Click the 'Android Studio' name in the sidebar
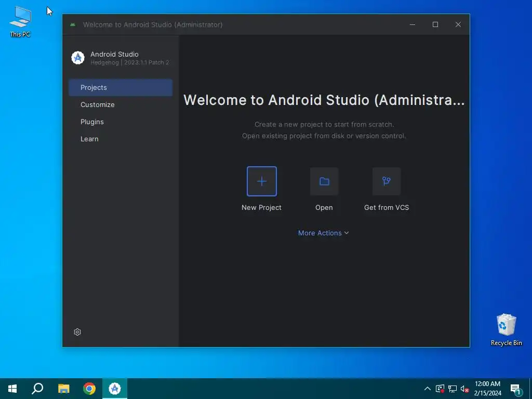Viewport: 532px width, 399px height. pos(114,54)
